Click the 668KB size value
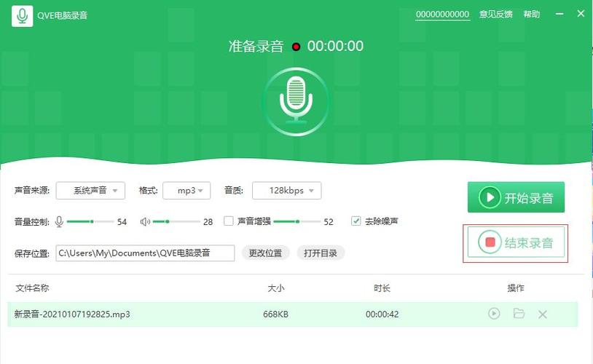 pyautogui.click(x=275, y=314)
